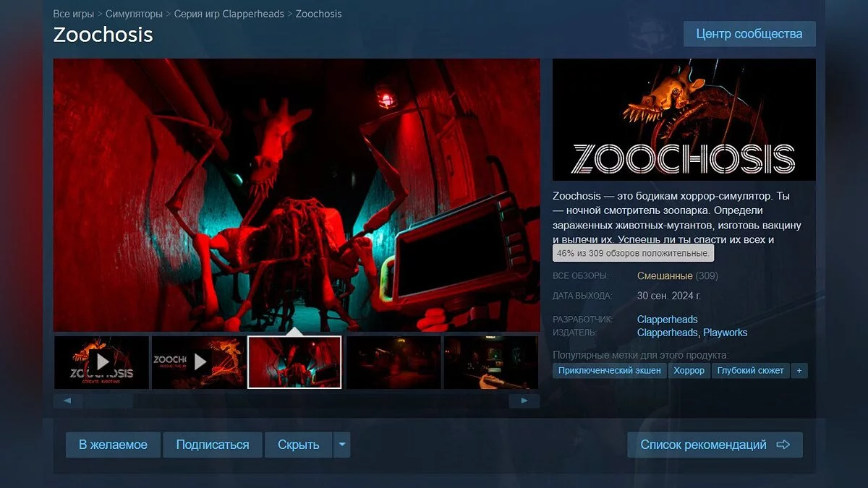868x488 pixels.
Task: Select the Приключенческий экшен tag
Action: (x=610, y=370)
